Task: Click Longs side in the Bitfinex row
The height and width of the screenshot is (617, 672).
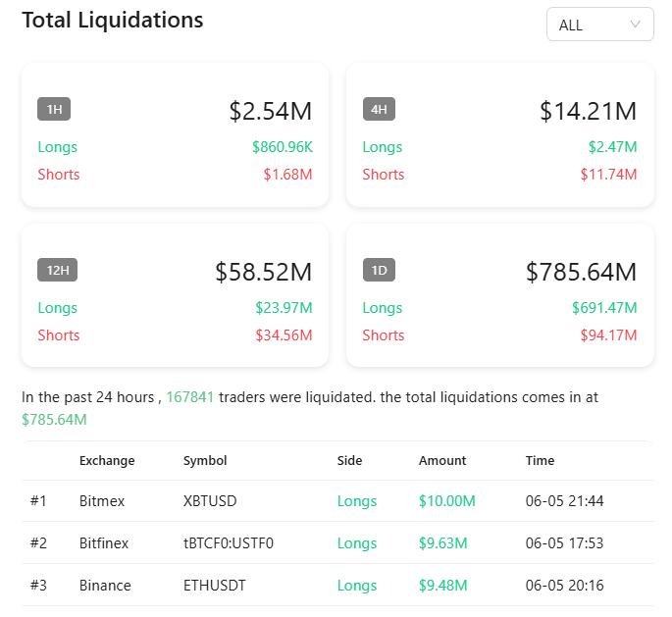Action: (357, 543)
